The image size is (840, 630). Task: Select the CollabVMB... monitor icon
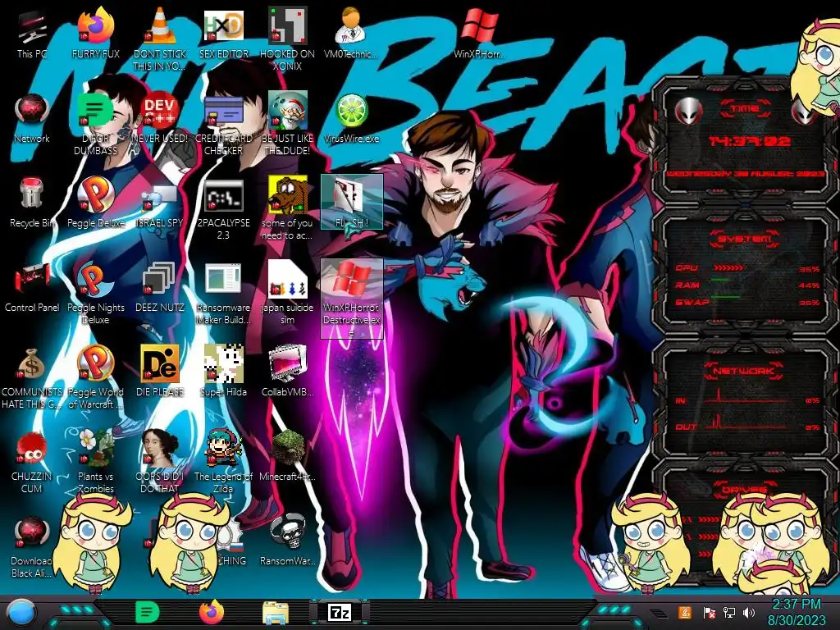[287, 372]
